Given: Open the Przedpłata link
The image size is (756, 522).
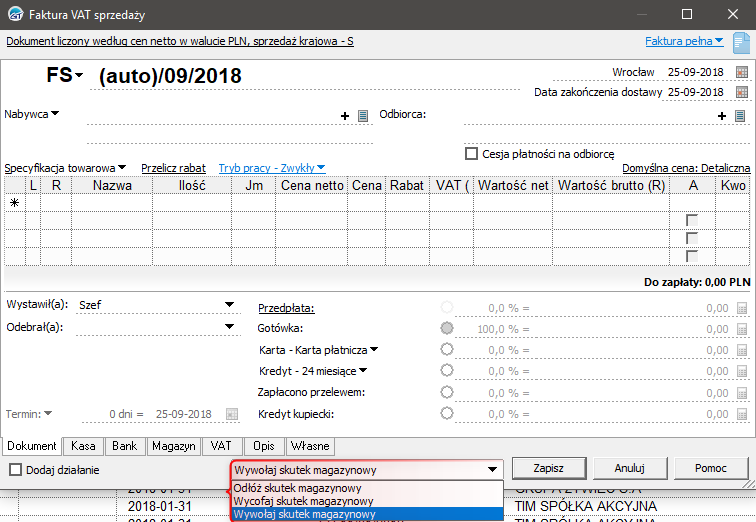Looking at the screenshot, I should (x=286, y=308).
